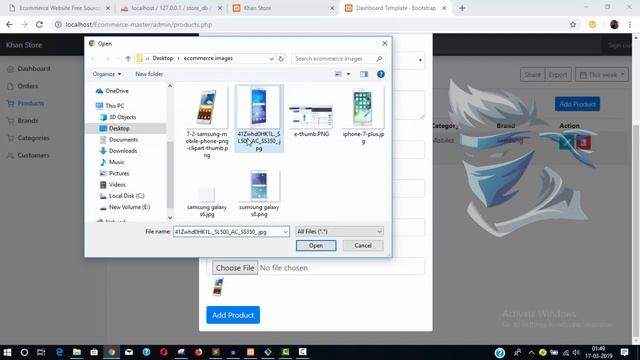Launch Microsoft Edge from taskbar
Viewport: 640px width, 360px height.
point(59,352)
